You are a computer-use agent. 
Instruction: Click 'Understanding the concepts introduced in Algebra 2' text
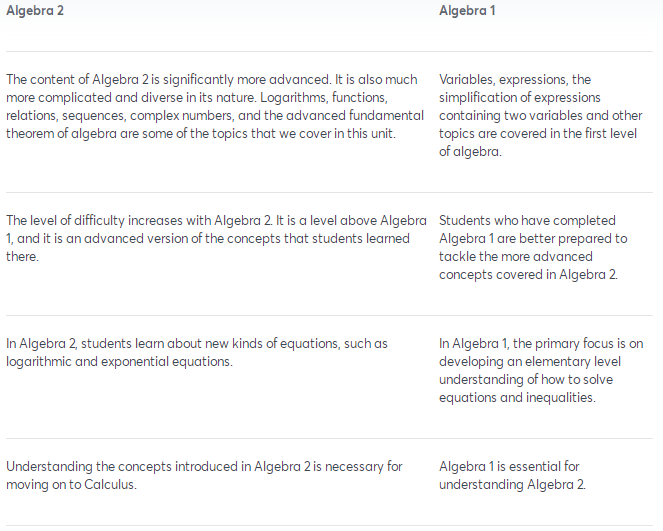click(x=204, y=475)
